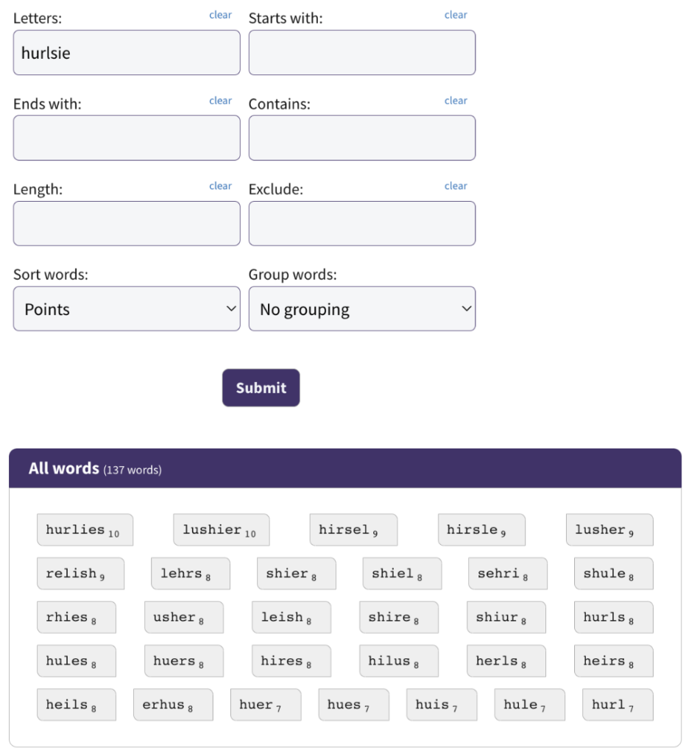Click the heirs word tile
Viewport: 700px width, 754px height.
614,661
